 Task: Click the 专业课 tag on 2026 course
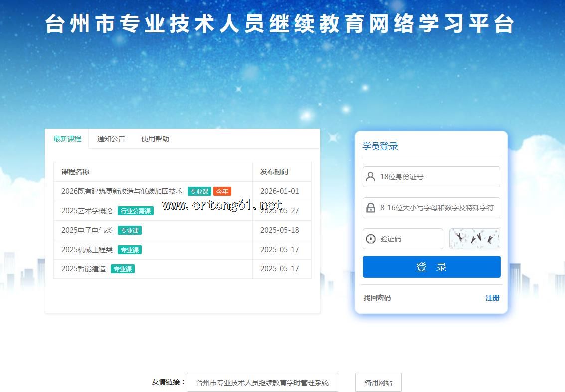click(x=199, y=191)
